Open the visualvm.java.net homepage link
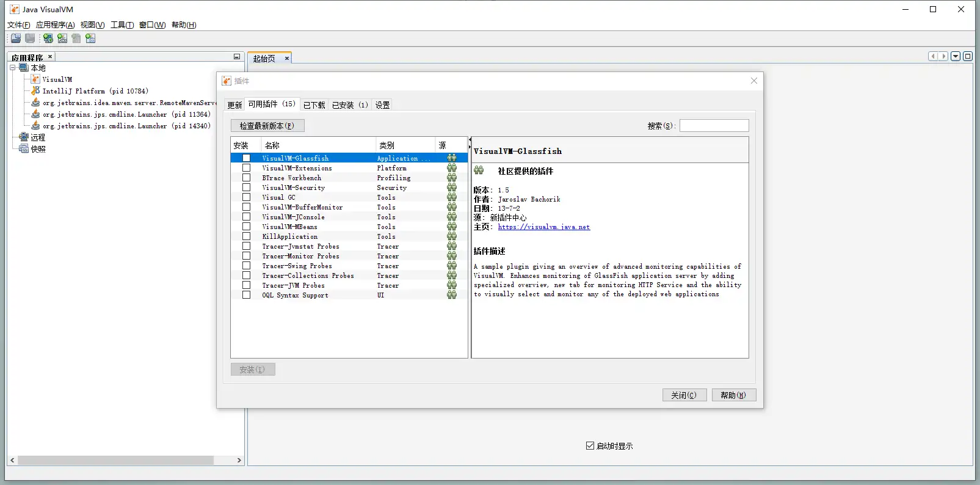Image resolution: width=980 pixels, height=485 pixels. (543, 227)
